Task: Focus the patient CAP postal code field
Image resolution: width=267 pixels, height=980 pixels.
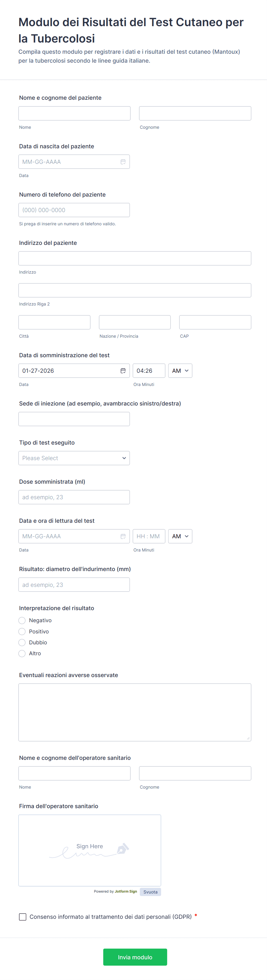Action: [x=215, y=322]
